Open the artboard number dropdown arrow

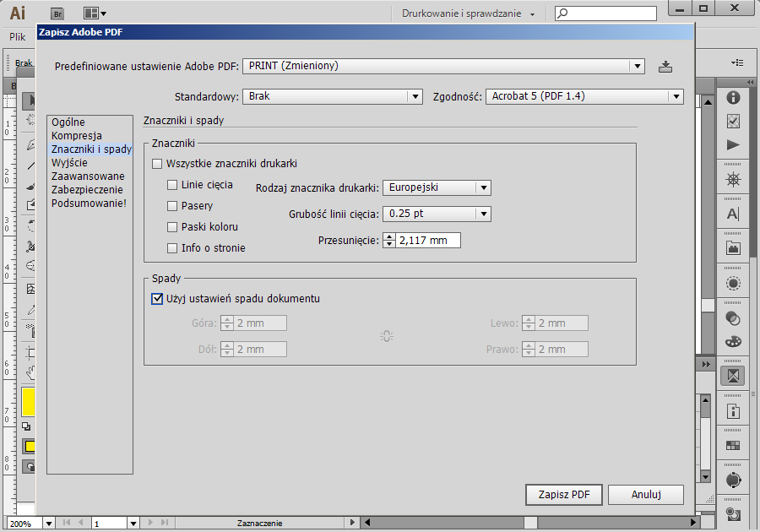[x=133, y=524]
